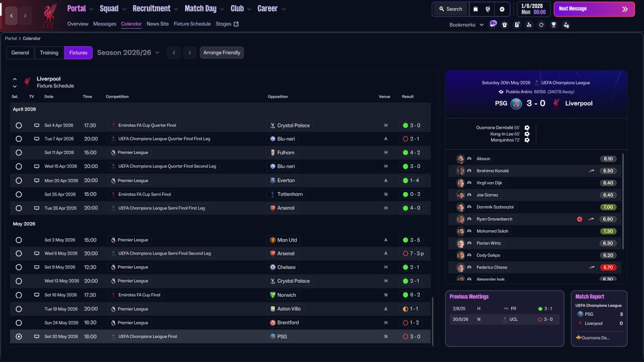
Task: Click the trophy icon in bookmarks bar
Action: [x=553, y=25]
